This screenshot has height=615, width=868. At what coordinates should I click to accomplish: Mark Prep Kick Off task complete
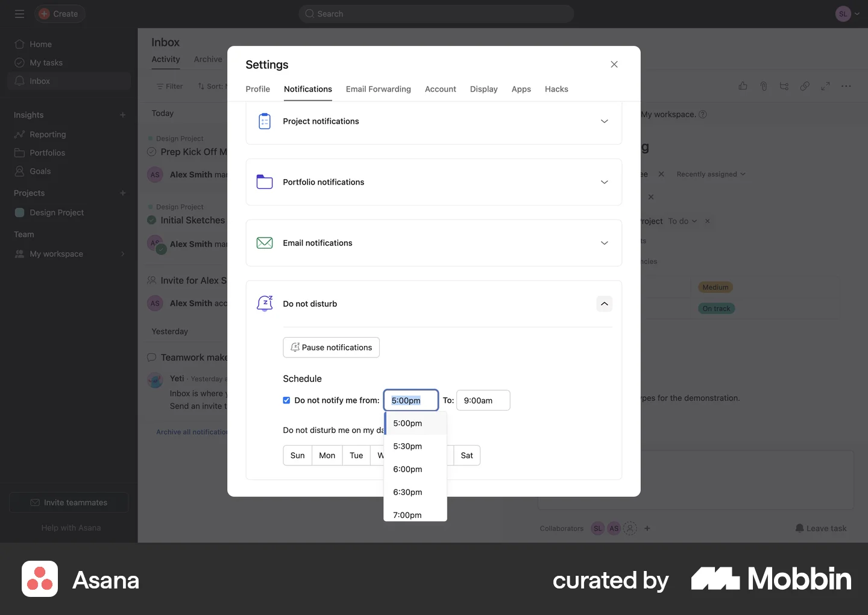pos(152,152)
